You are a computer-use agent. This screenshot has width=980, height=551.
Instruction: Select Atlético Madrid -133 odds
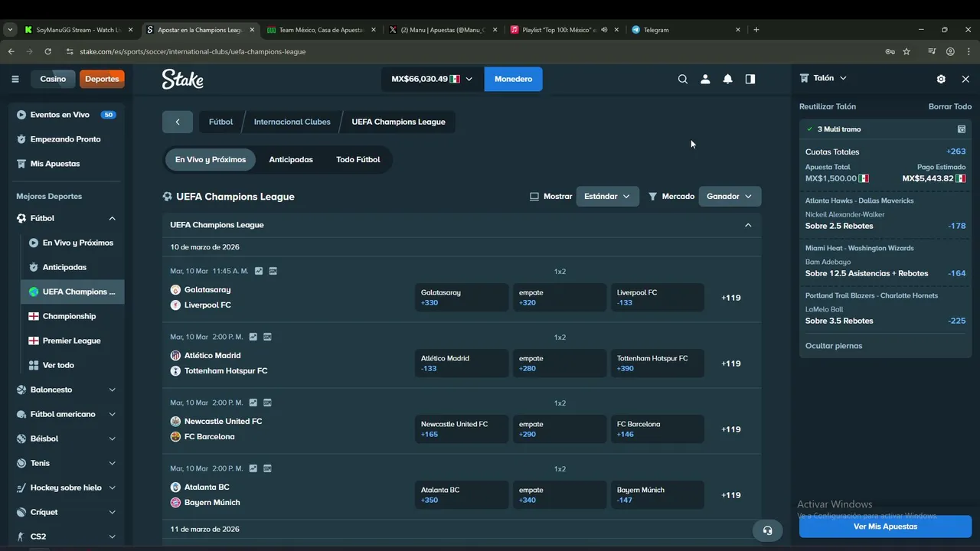462,364
